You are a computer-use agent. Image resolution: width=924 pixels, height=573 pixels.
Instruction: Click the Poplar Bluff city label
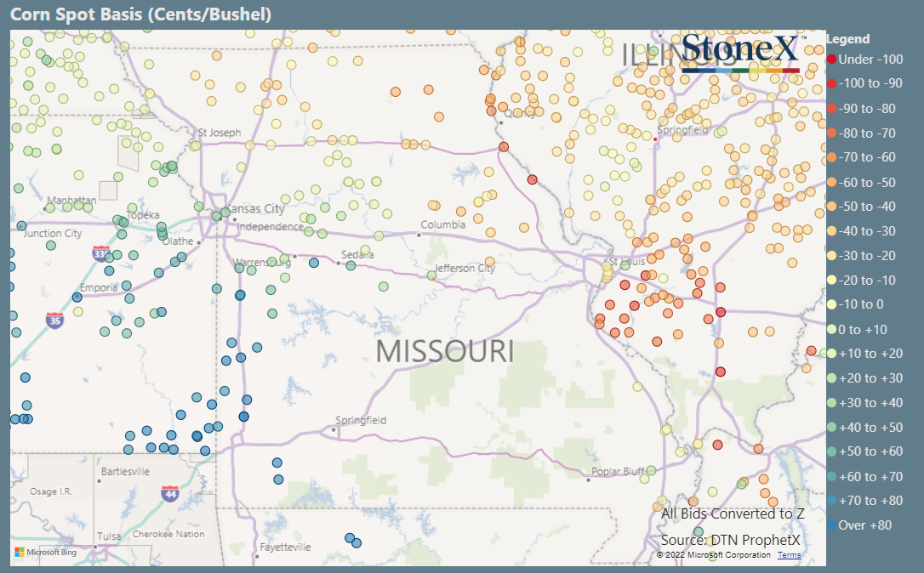point(619,471)
